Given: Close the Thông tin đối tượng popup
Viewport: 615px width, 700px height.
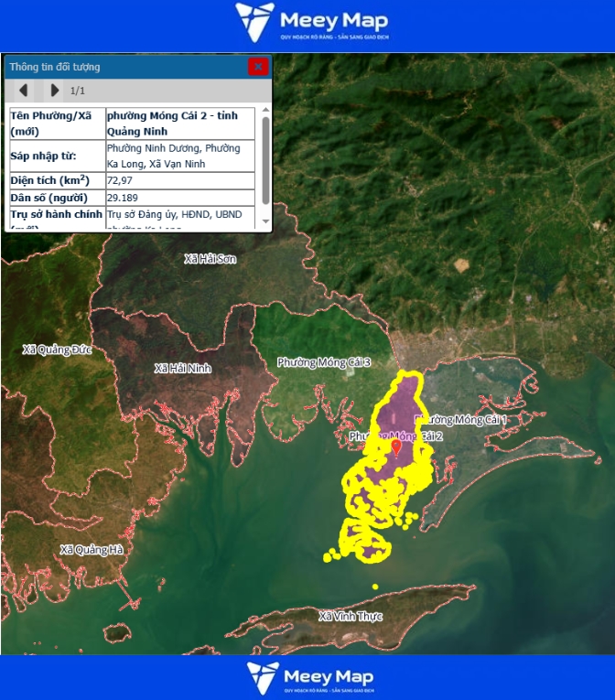Looking at the screenshot, I should (258, 66).
